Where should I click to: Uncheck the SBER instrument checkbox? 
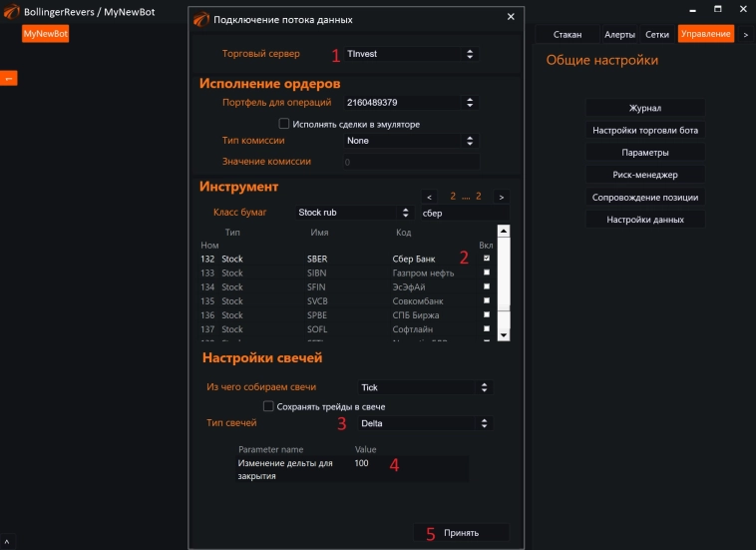(x=487, y=259)
